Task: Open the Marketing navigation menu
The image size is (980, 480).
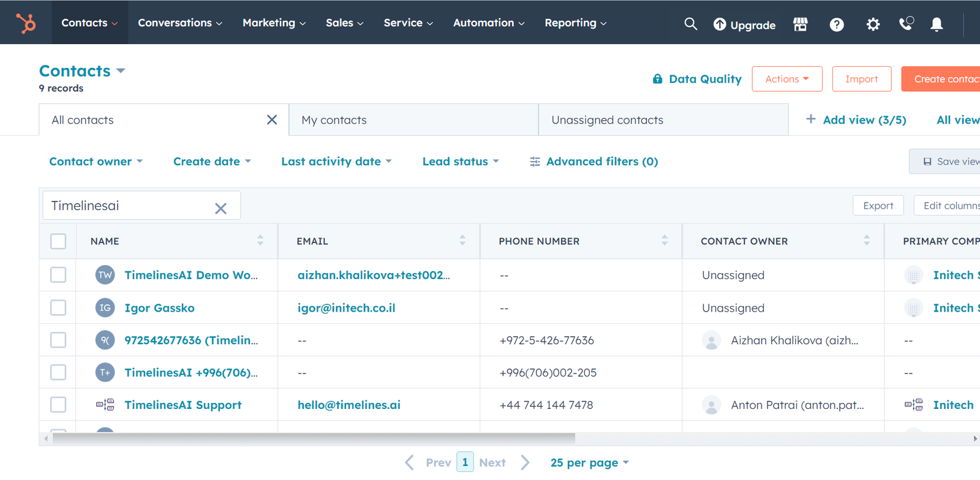Action: pyautogui.click(x=274, y=23)
